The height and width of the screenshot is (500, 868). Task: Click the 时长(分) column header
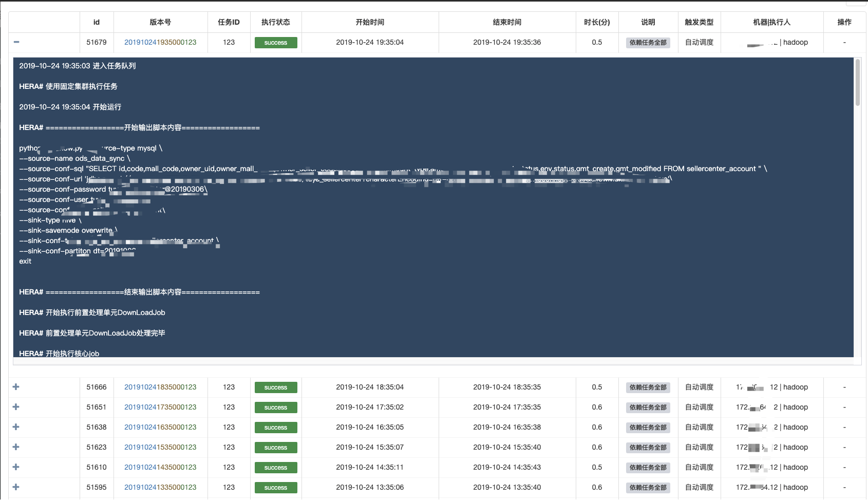pos(597,22)
